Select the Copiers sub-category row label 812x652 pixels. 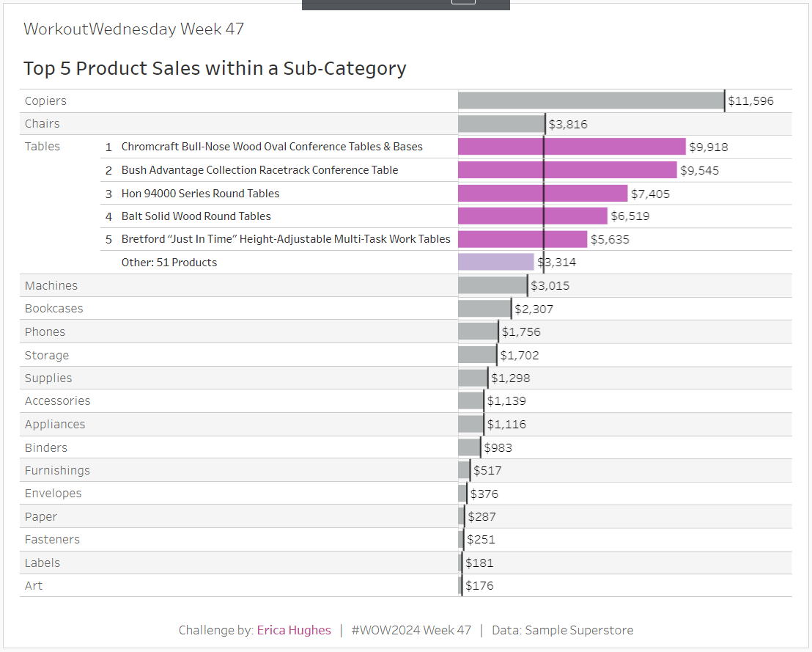click(45, 101)
